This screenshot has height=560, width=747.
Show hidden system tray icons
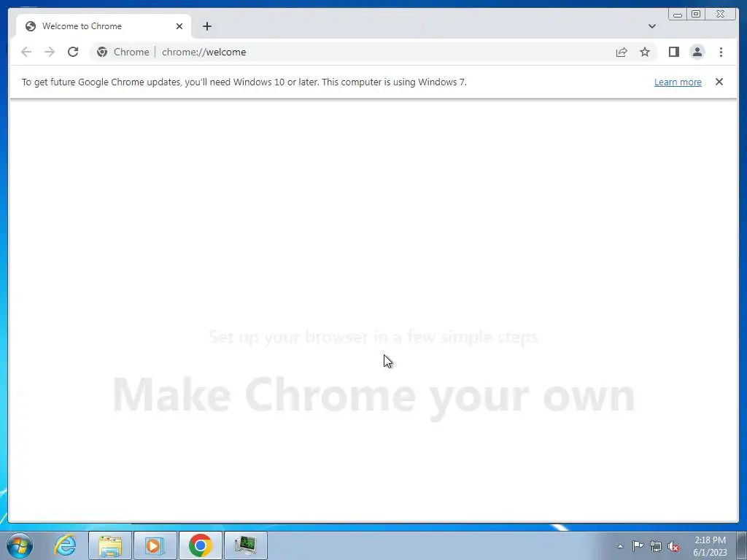click(620, 546)
